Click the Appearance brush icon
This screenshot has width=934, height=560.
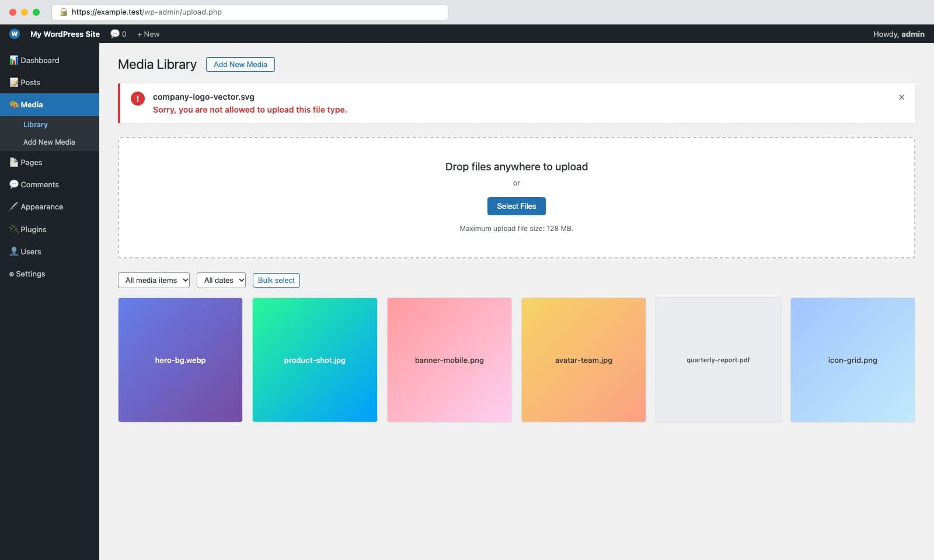pos(13,206)
